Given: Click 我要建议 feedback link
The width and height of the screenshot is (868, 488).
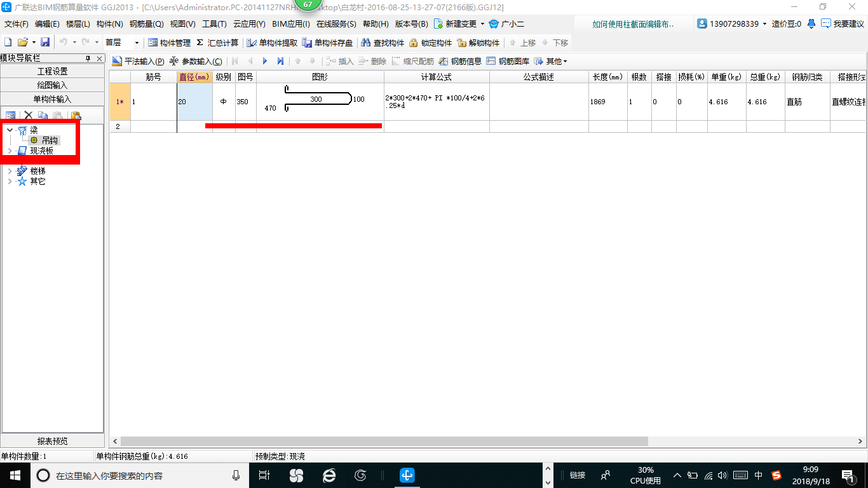Looking at the screenshot, I should pyautogui.click(x=843, y=24).
